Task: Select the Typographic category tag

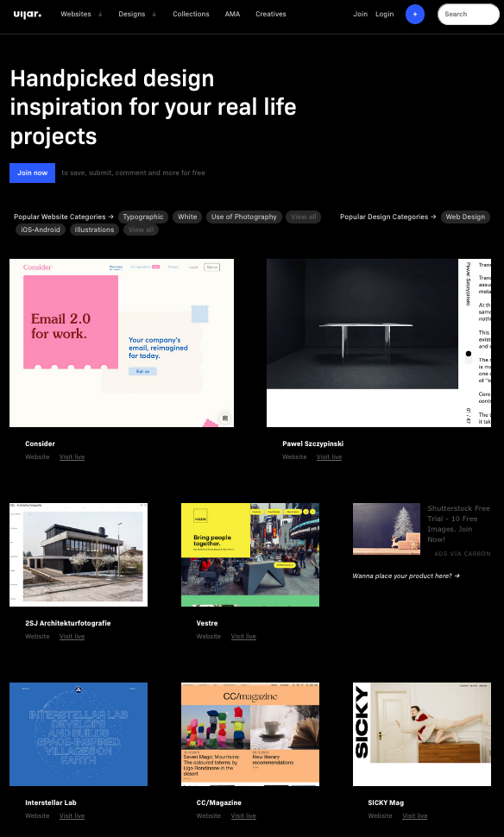Action: click(x=143, y=217)
